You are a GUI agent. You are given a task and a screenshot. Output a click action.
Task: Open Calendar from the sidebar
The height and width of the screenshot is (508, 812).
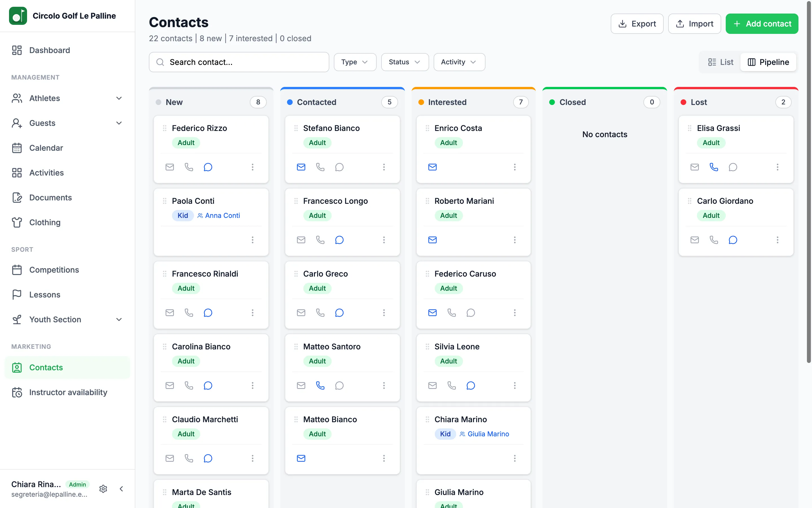[67, 148]
